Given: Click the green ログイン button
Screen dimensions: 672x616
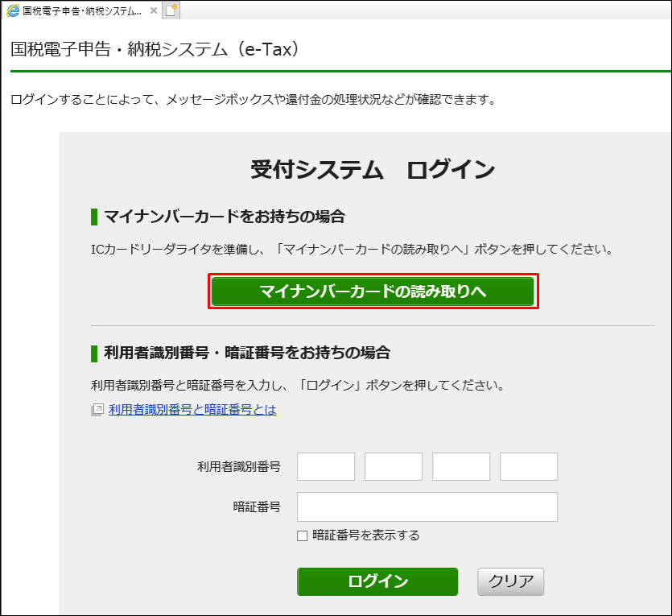Looking at the screenshot, I should tap(377, 581).
